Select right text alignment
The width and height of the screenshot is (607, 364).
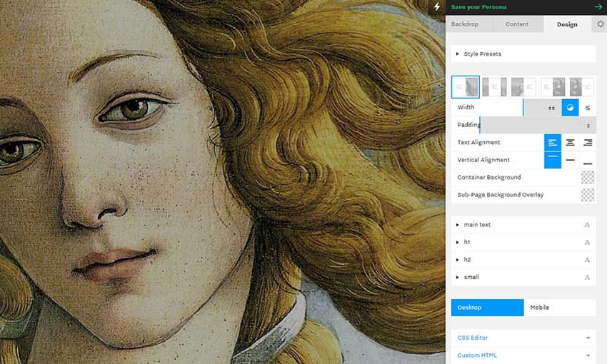pyautogui.click(x=588, y=142)
